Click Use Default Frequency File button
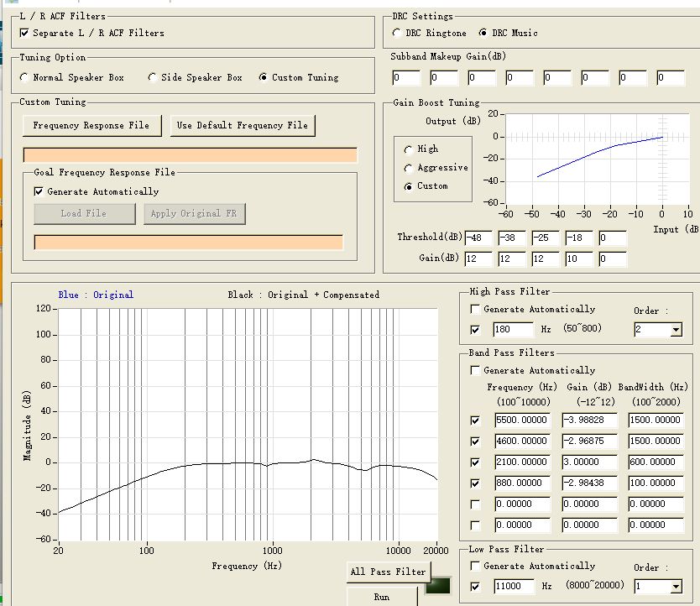 pos(243,126)
